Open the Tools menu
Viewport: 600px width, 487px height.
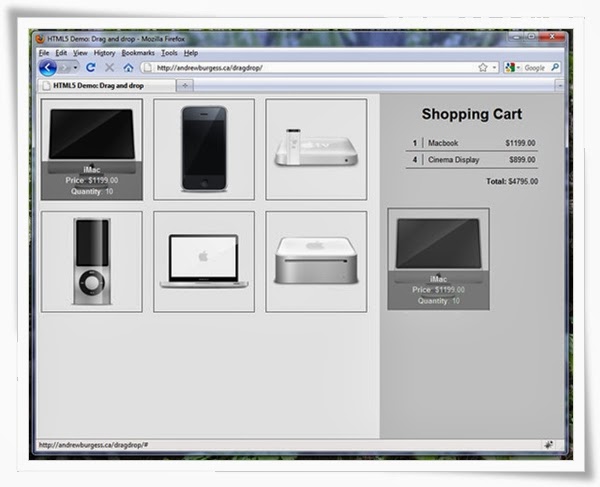[169, 53]
